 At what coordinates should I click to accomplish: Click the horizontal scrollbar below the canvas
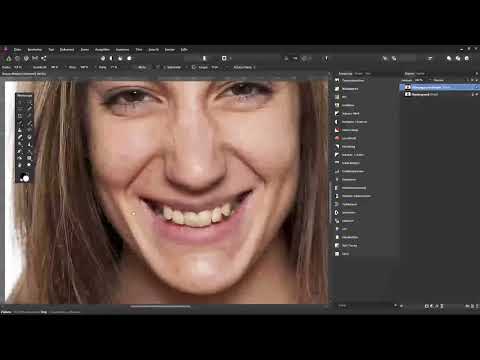click(x=160, y=306)
